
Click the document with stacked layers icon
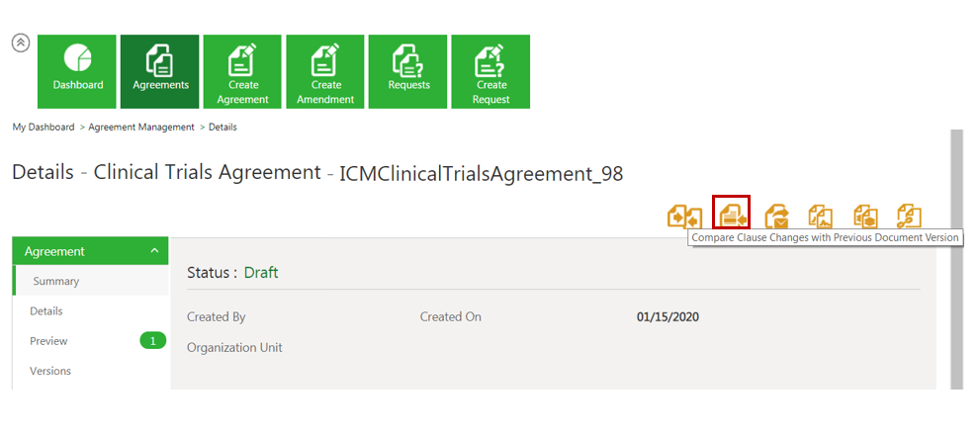pyautogui.click(x=865, y=216)
